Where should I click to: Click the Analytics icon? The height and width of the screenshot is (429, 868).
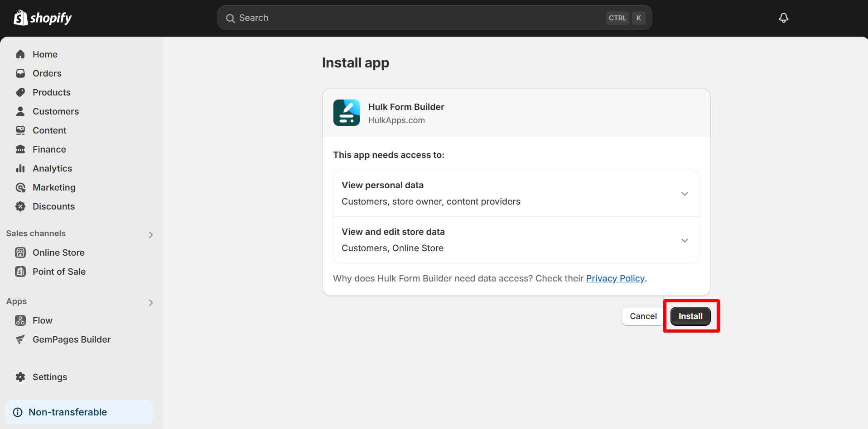[20, 168]
